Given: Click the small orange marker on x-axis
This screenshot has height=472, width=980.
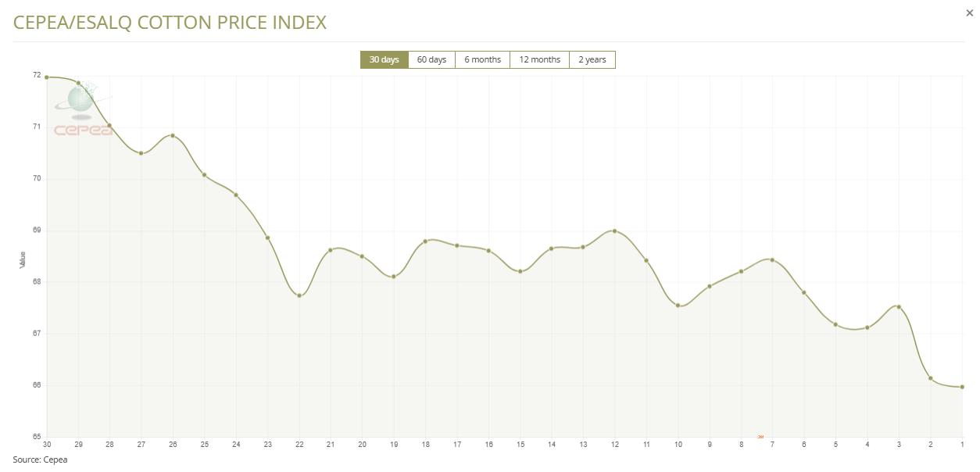Looking at the screenshot, I should (760, 437).
